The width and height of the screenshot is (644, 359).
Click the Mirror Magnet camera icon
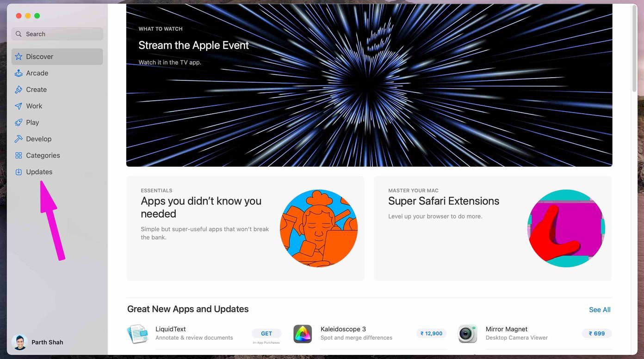pos(468,334)
